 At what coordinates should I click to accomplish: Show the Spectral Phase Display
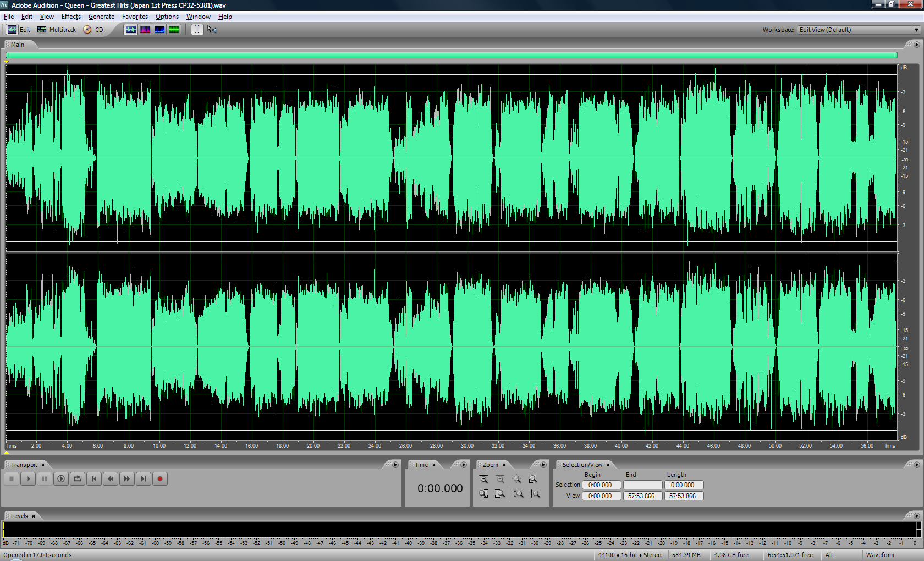coord(174,30)
